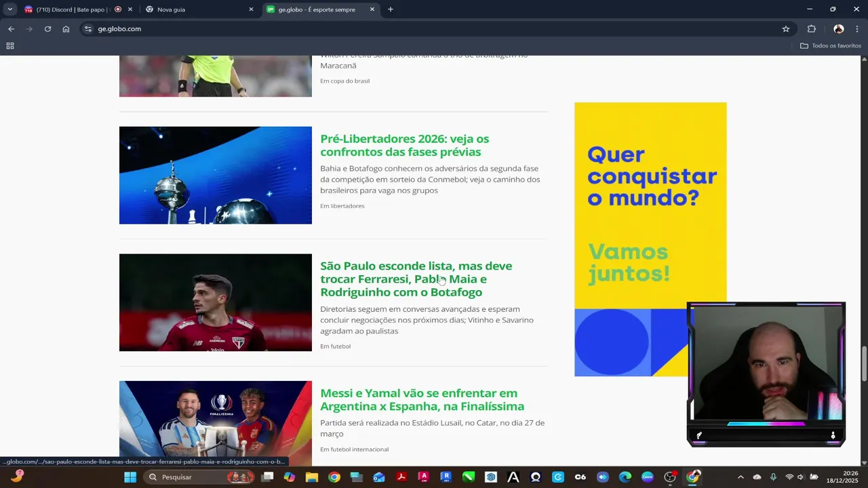This screenshot has width=868, height=488.
Task: Open the C6 app from the taskbar
Action: click(x=580, y=477)
